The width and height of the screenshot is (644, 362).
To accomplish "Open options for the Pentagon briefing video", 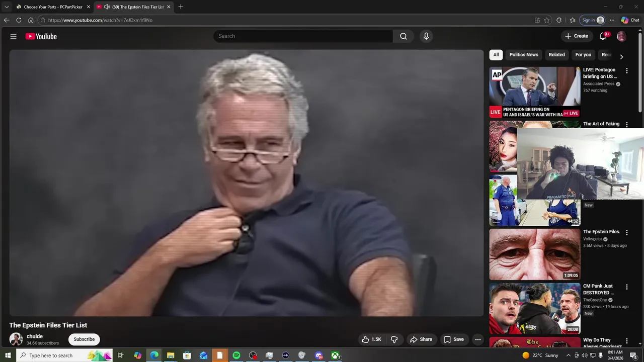I will [x=627, y=71].
